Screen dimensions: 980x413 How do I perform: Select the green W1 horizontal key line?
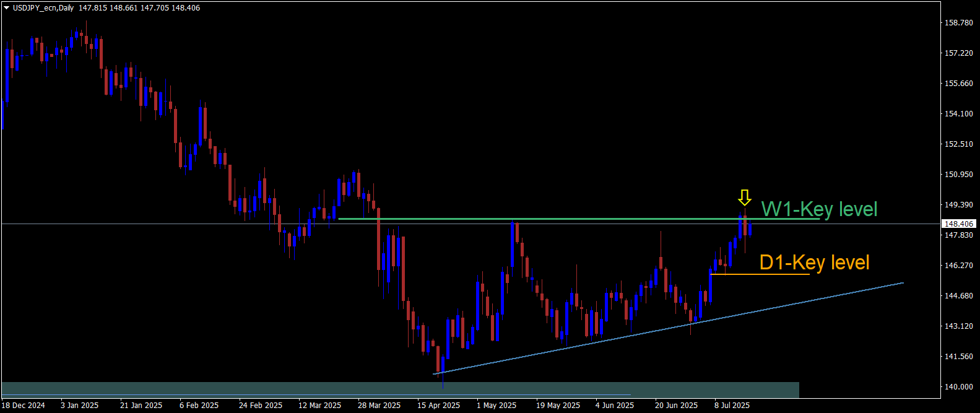579,219
